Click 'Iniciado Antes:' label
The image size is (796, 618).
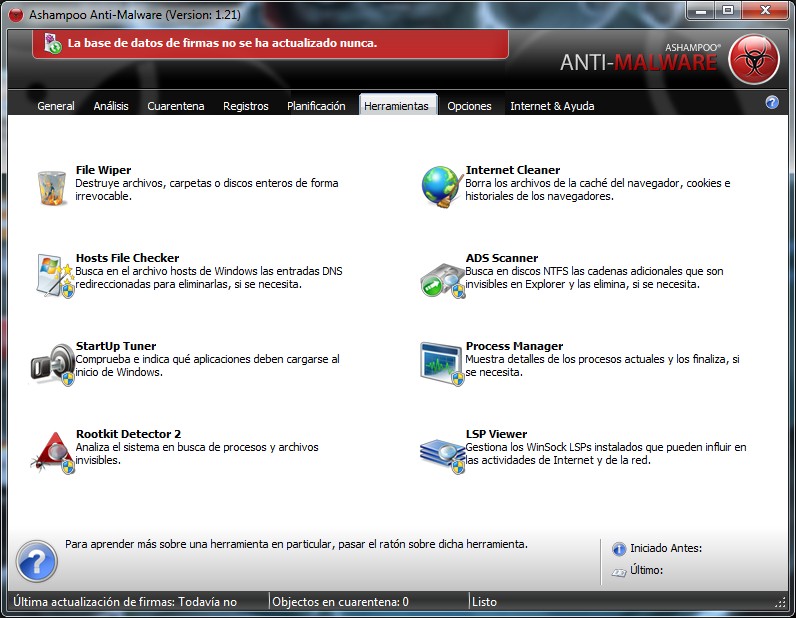click(x=666, y=548)
